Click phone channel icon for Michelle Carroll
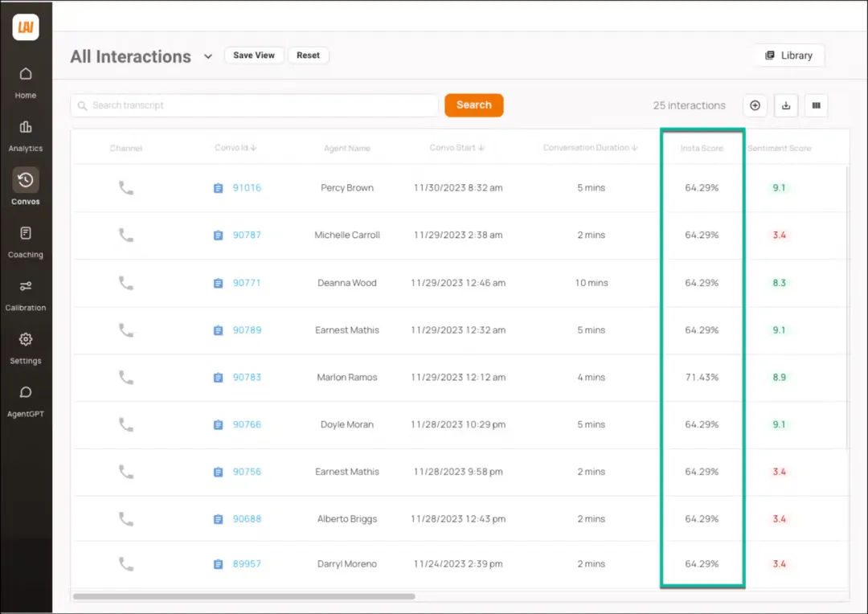Screen dimensions: 868x614 [x=126, y=235]
